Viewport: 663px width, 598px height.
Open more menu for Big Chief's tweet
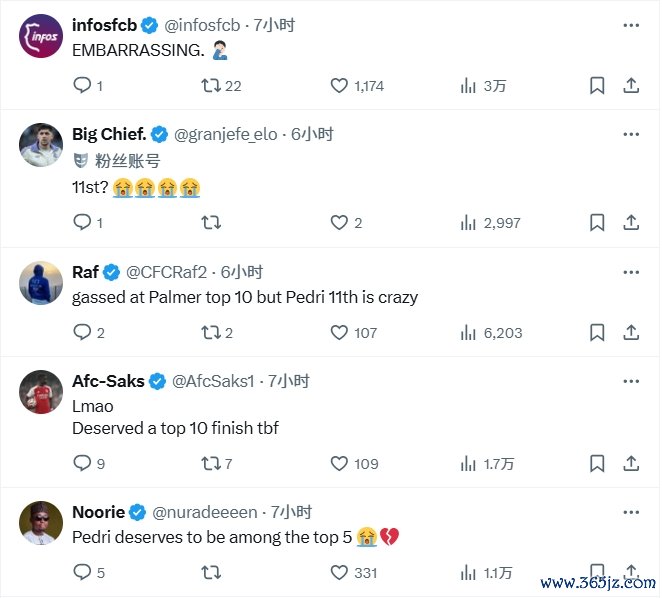click(x=631, y=134)
